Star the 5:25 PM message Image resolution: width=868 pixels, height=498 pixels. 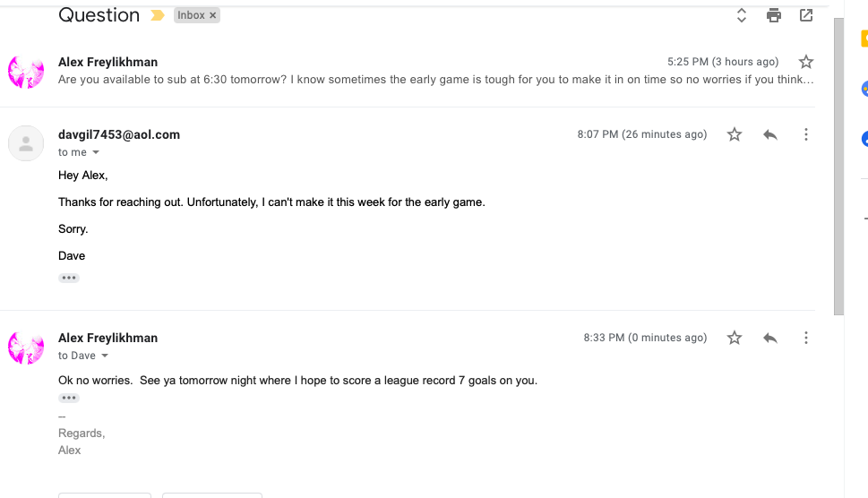pyautogui.click(x=806, y=62)
